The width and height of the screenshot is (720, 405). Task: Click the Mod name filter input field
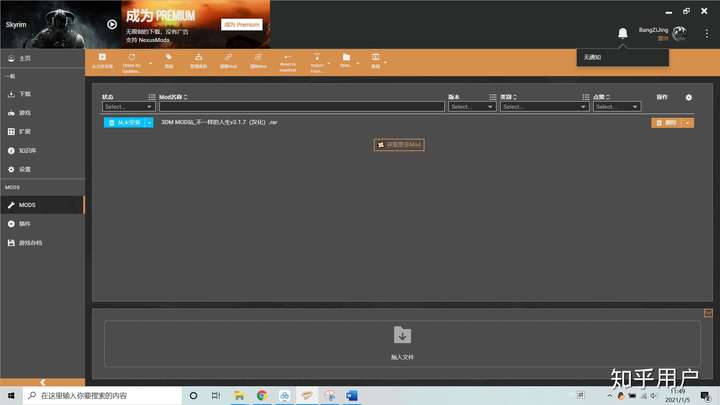(302, 107)
